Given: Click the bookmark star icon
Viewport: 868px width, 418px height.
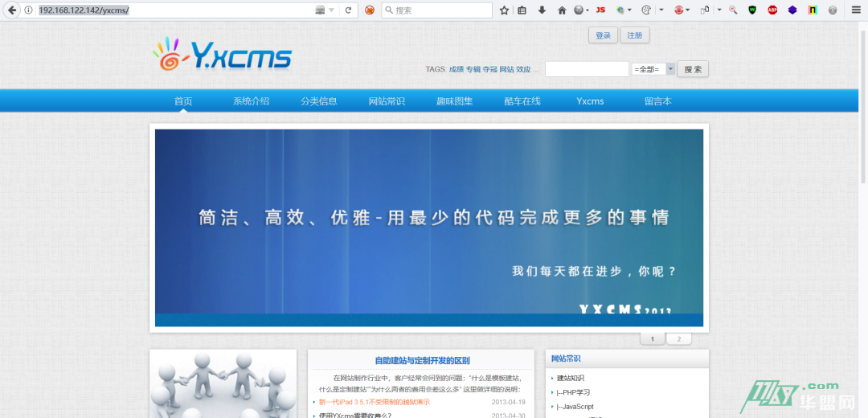Looking at the screenshot, I should [x=504, y=10].
